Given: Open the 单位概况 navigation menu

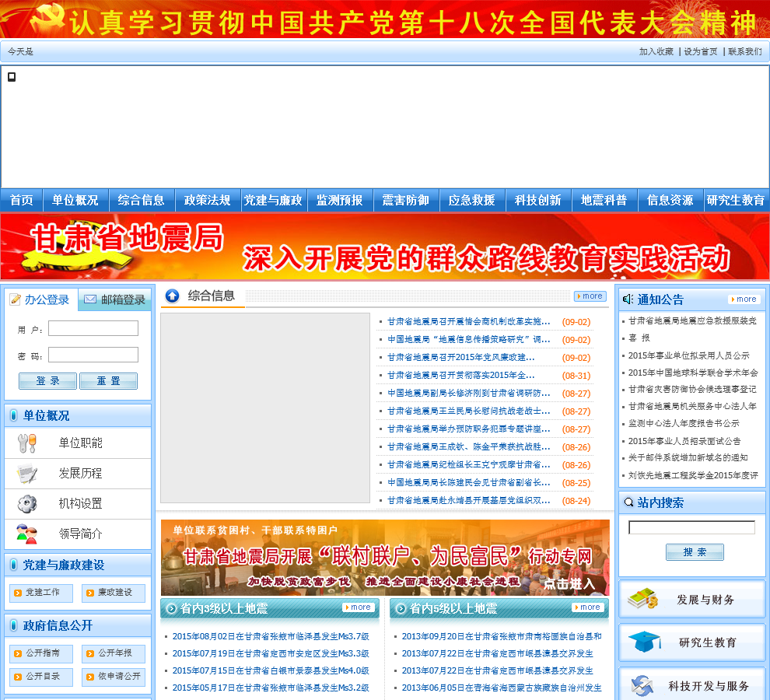Looking at the screenshot, I should (75, 200).
